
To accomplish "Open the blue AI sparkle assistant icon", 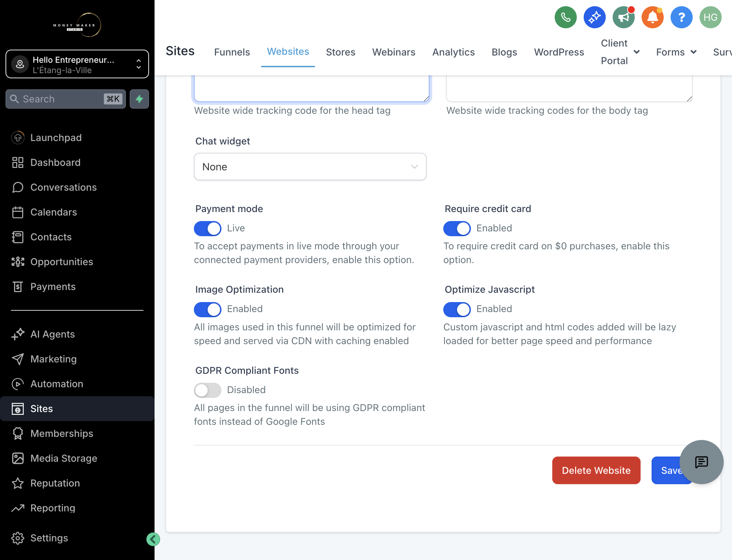I will pos(594,17).
